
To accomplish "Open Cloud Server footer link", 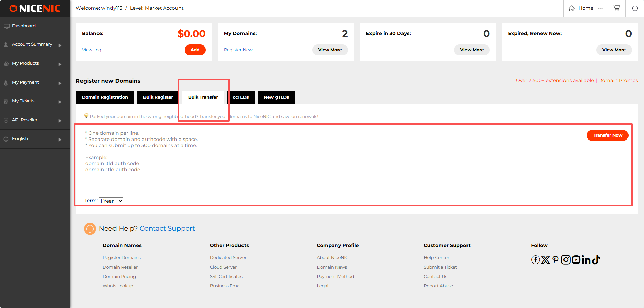I will coord(223,267).
